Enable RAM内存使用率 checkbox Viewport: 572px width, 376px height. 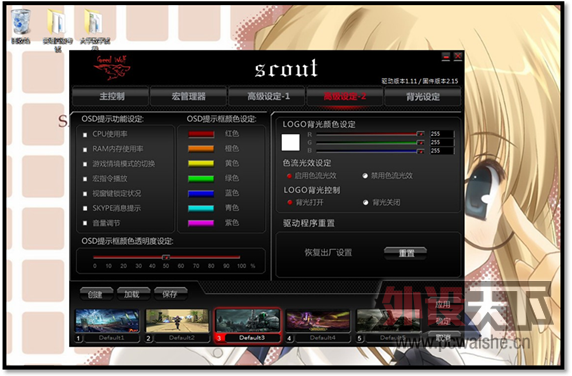point(85,150)
